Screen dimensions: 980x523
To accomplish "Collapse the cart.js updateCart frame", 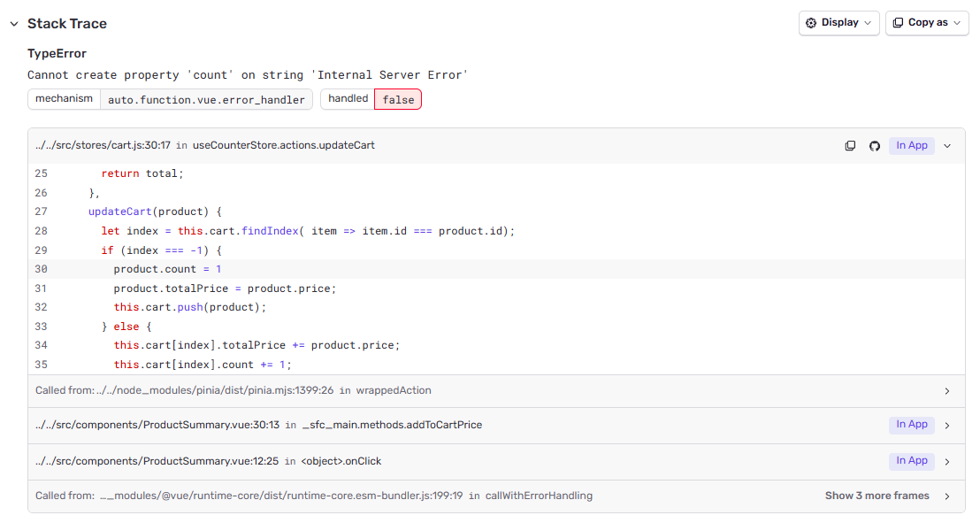I will point(947,146).
